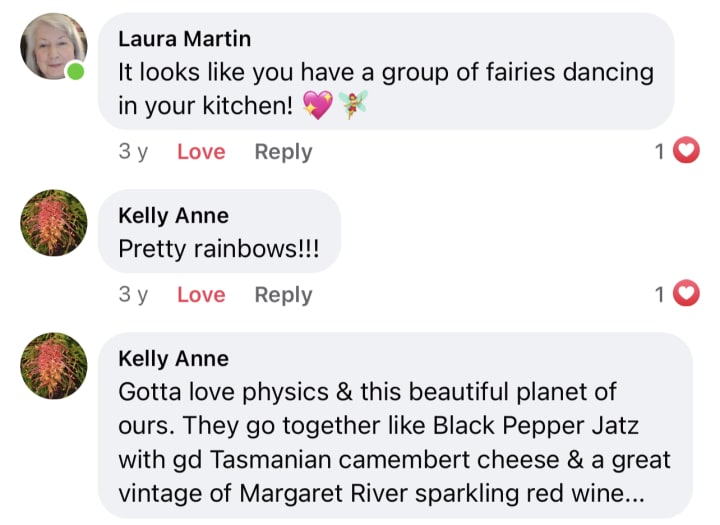View heart reaction icon on Pretty rainbows
Image resolution: width=720 pixels, height=525 pixels.
(x=686, y=293)
